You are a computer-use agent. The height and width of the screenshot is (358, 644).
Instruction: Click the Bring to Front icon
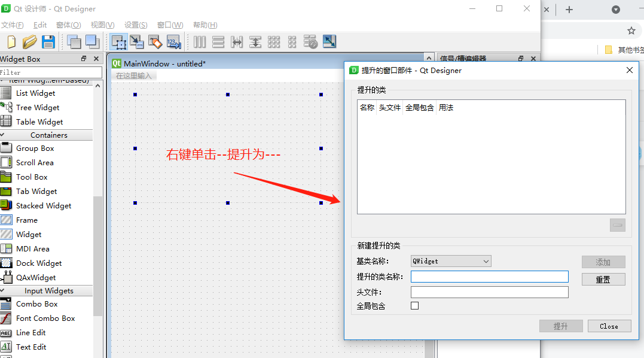pos(93,42)
